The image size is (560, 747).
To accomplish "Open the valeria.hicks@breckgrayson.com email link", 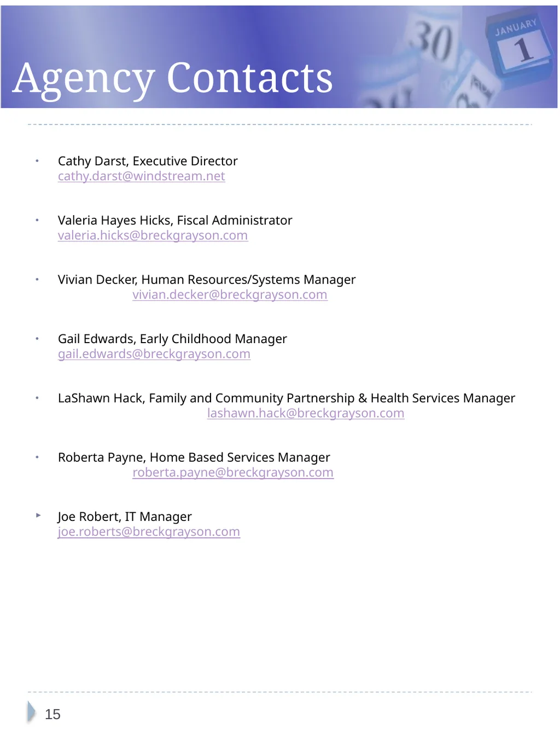I will click(153, 235).
